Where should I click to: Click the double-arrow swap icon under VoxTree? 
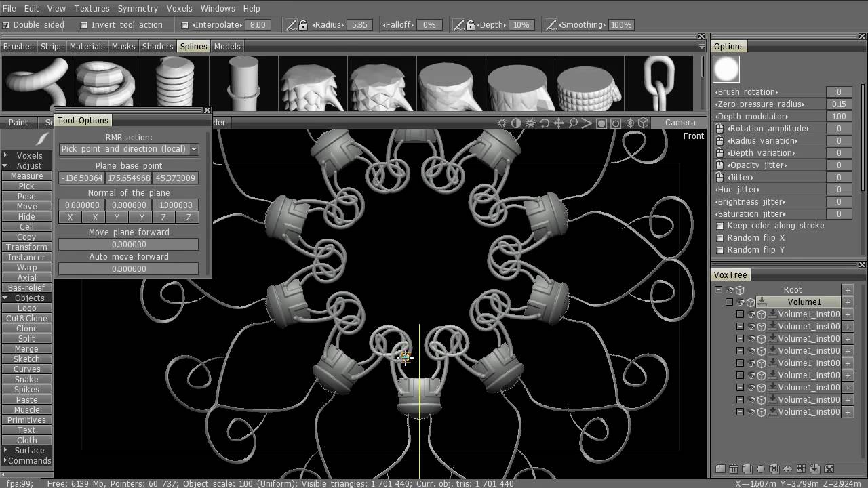point(788,468)
